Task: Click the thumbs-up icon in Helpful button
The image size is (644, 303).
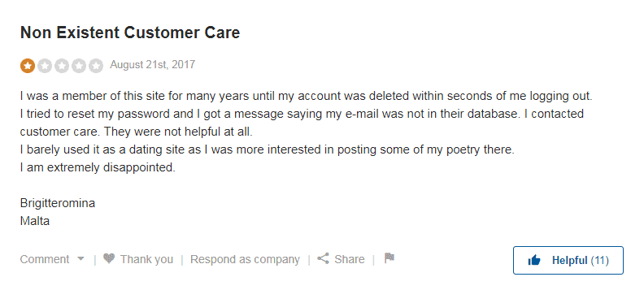Action: click(x=534, y=260)
